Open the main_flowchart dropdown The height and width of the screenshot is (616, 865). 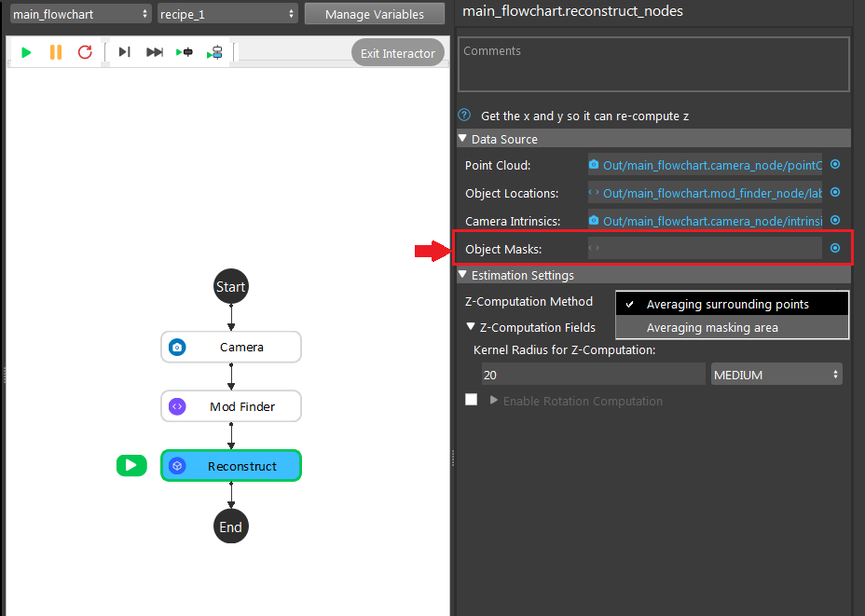click(80, 14)
